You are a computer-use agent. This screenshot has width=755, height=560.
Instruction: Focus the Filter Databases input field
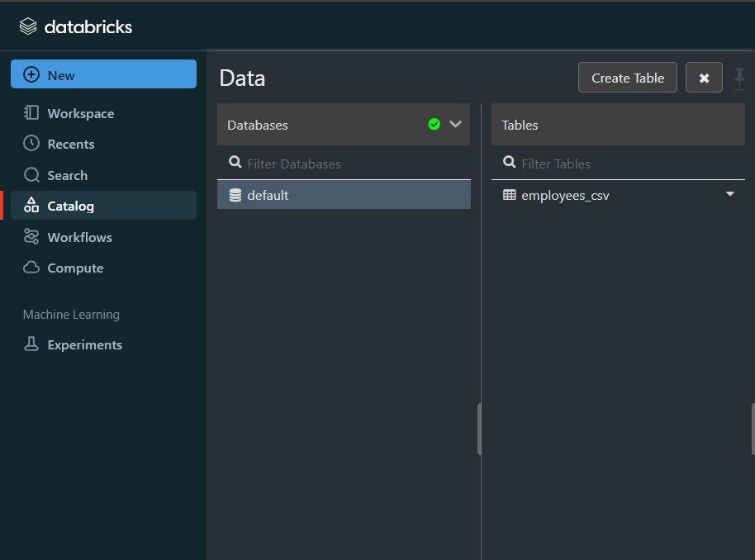click(344, 164)
